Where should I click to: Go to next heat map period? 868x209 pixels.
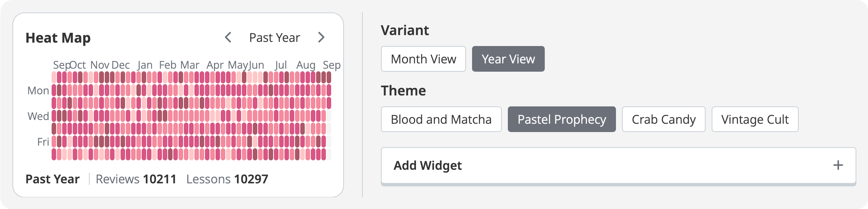pos(321,37)
